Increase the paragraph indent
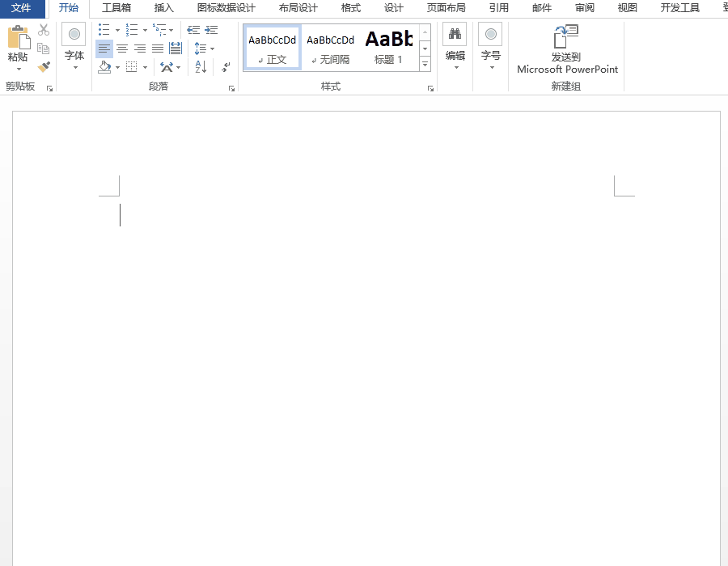The height and width of the screenshot is (566, 728). click(211, 30)
